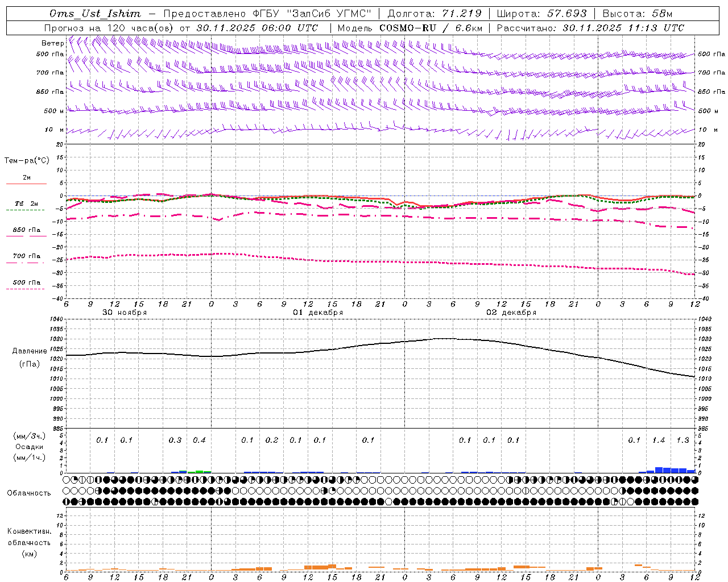Screen dimensions: 728x582
Task: Click the date label 02 декабря
Action: pyautogui.click(x=511, y=313)
